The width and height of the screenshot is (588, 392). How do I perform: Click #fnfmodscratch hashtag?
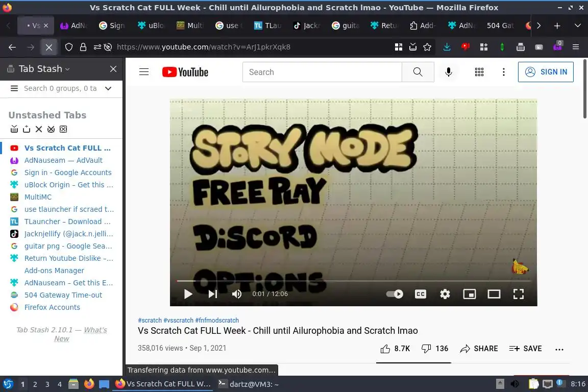pos(217,321)
